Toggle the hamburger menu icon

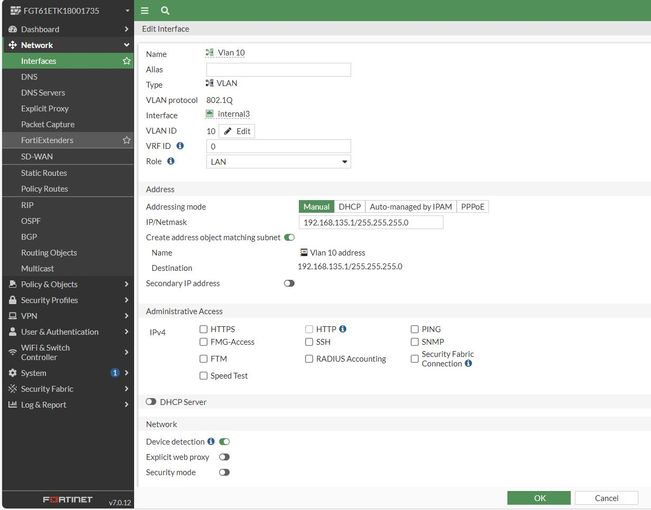[144, 10]
